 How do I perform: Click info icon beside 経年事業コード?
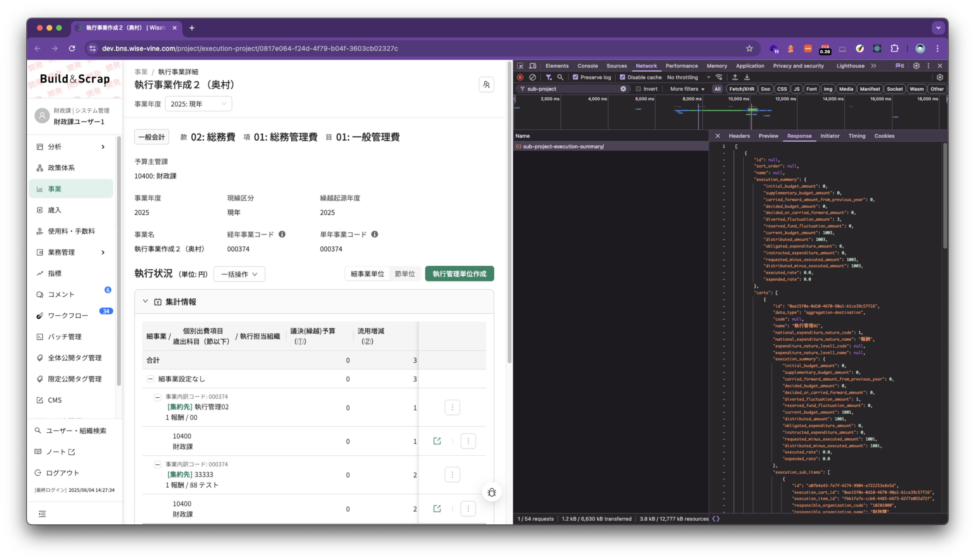[282, 234]
